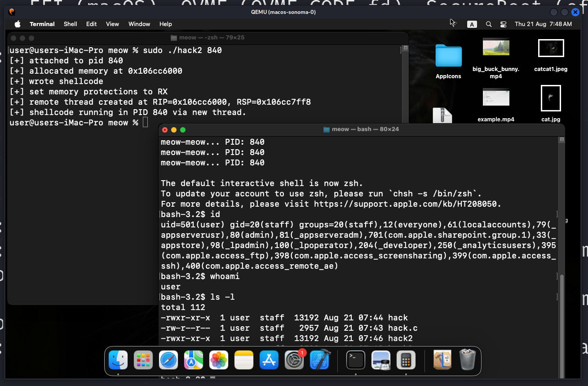Screen dimensions: 588x386
Task: Open Control Center in menu bar
Action: 503,24
